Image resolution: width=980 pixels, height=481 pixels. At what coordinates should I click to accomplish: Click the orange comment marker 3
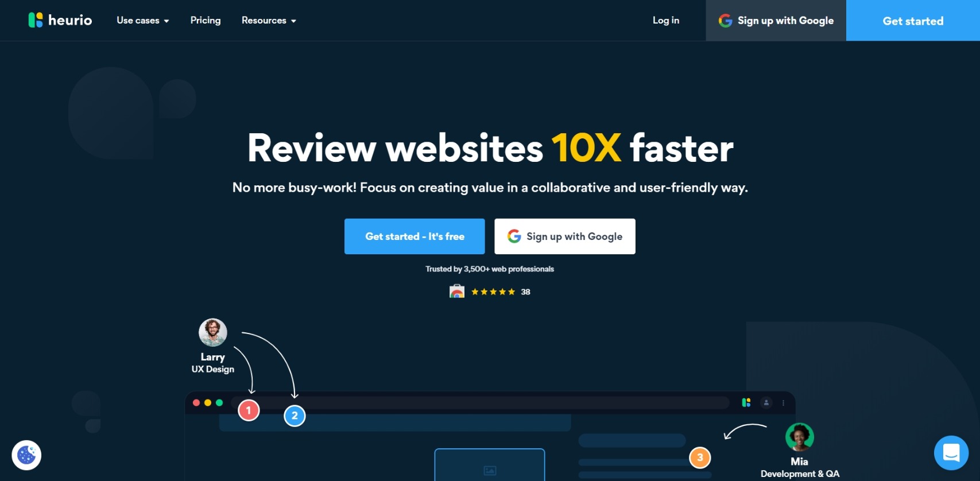pos(700,457)
